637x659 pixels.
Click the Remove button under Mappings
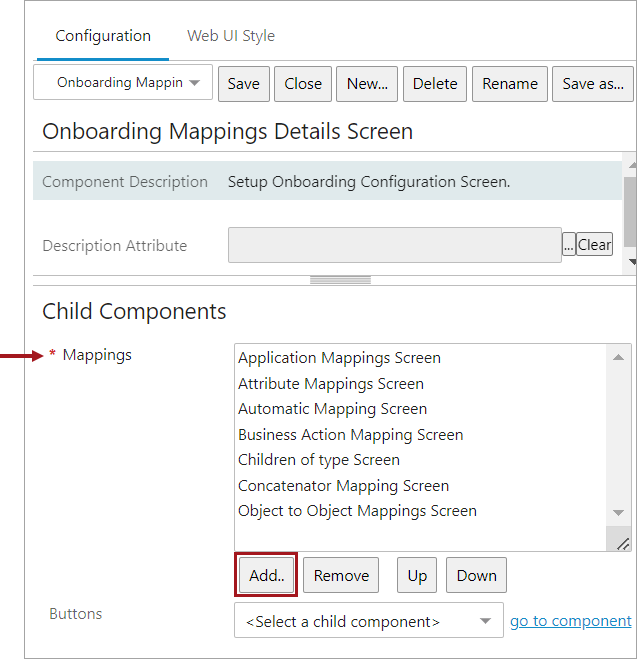(341, 575)
